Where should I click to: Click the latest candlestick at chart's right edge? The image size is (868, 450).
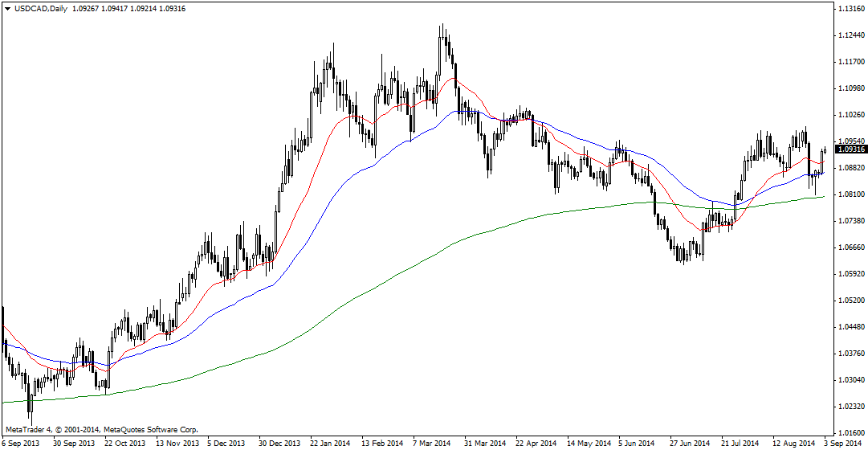(825, 151)
